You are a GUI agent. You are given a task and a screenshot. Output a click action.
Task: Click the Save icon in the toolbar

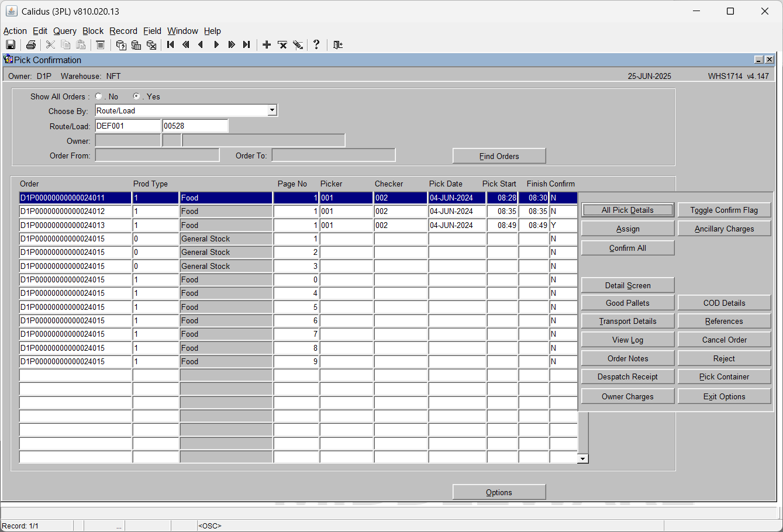[x=11, y=44]
